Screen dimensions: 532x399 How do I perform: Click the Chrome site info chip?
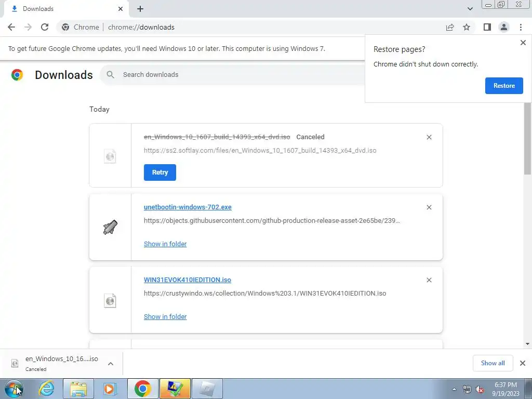pos(81,27)
